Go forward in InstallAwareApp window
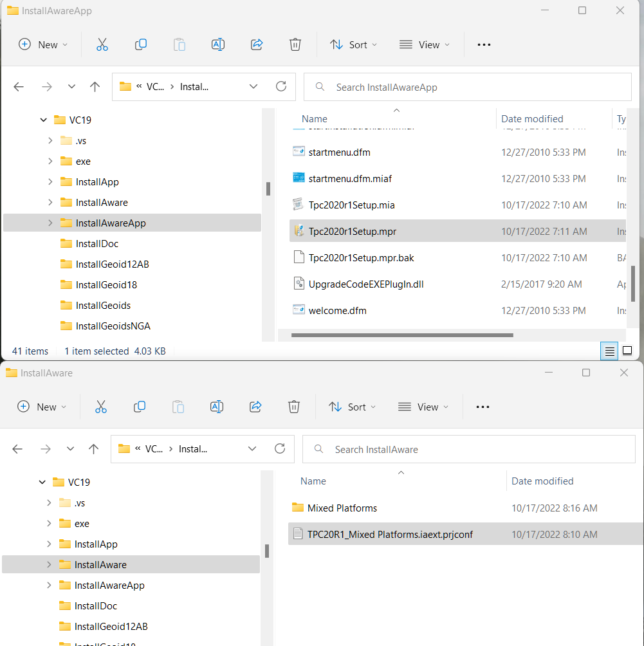 47,86
